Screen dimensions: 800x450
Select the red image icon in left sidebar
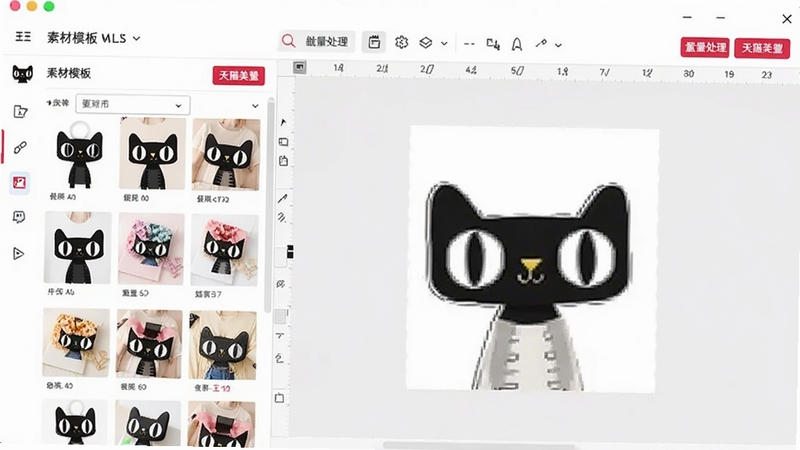[19, 183]
